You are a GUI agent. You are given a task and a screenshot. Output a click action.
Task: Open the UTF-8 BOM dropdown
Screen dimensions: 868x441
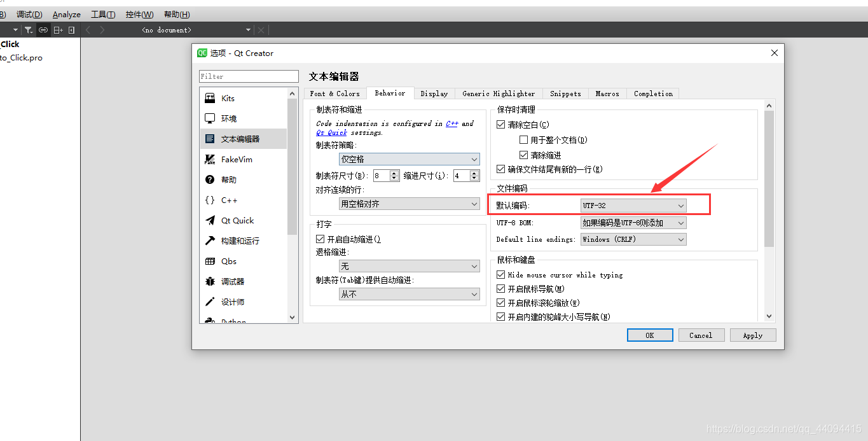[634, 223]
